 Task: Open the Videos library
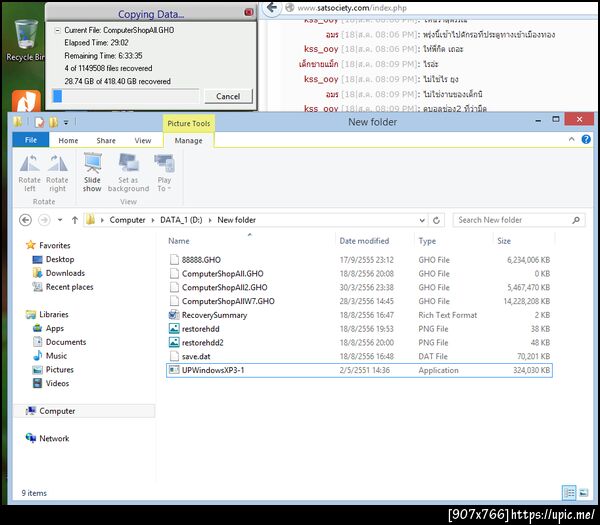[x=57, y=383]
